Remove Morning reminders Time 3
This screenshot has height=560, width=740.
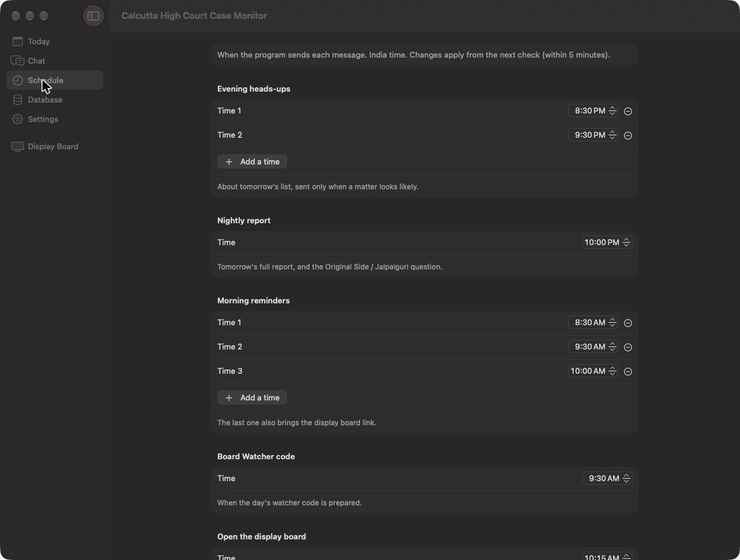click(x=628, y=371)
